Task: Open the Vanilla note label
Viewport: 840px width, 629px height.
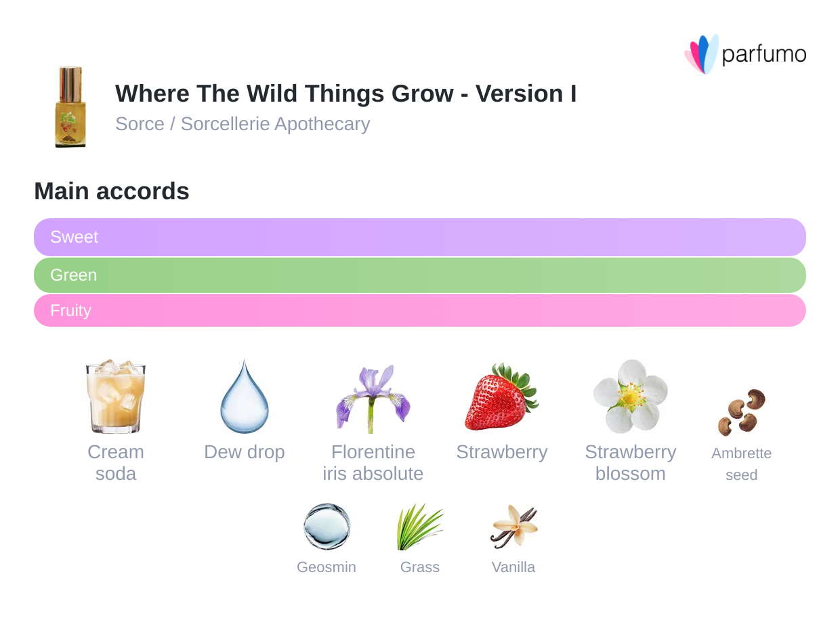Action: (513, 567)
